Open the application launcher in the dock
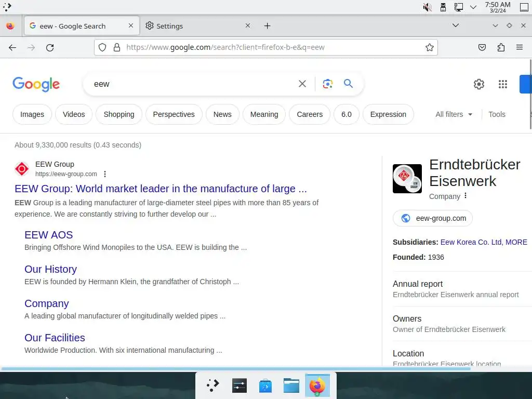Screen dimensions: 532x399 212,385
